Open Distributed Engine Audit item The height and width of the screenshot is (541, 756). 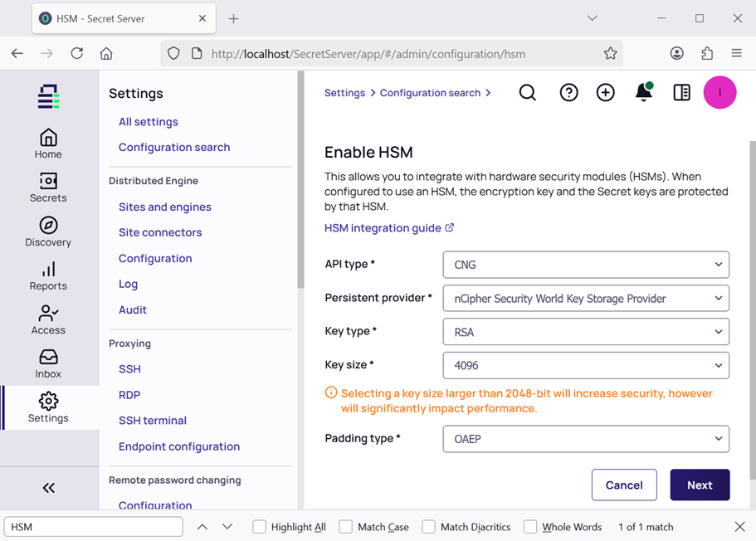point(133,310)
